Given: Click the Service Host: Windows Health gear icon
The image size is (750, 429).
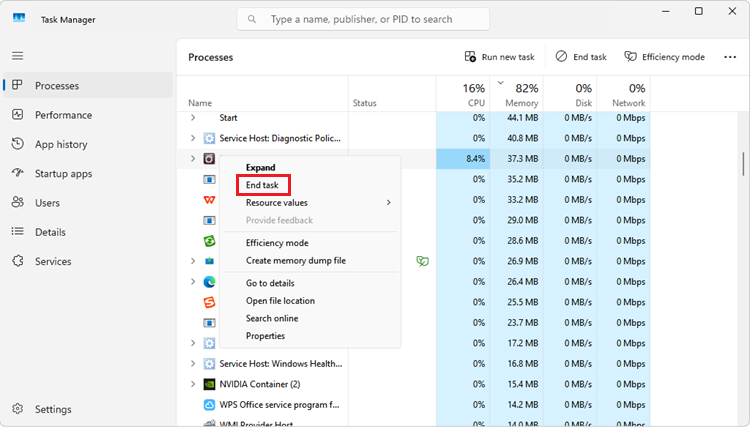Looking at the screenshot, I should point(209,363).
